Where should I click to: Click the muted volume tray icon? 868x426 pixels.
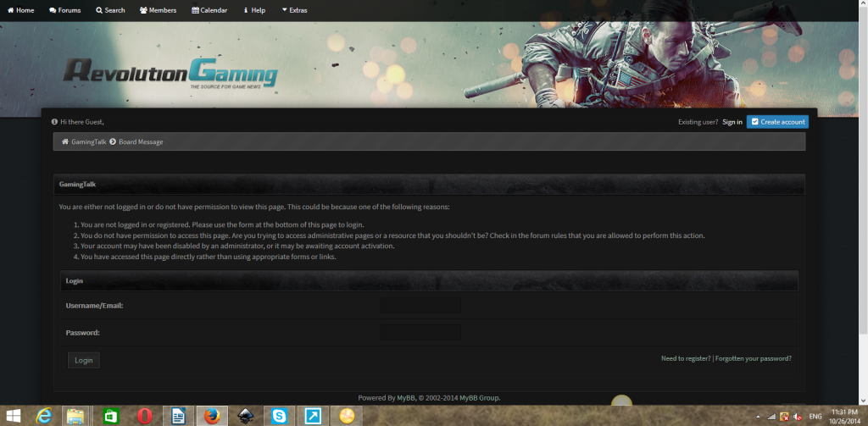pos(798,416)
